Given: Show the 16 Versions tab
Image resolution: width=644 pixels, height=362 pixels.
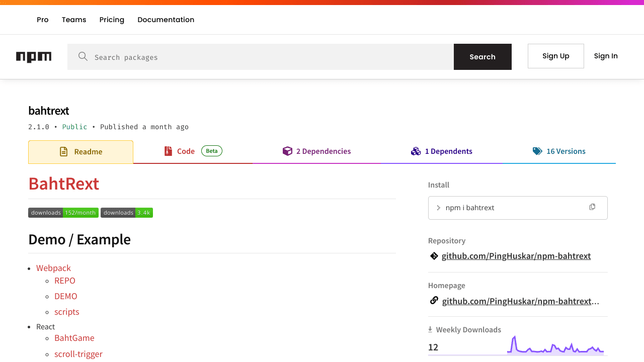Looking at the screenshot, I should (x=559, y=151).
